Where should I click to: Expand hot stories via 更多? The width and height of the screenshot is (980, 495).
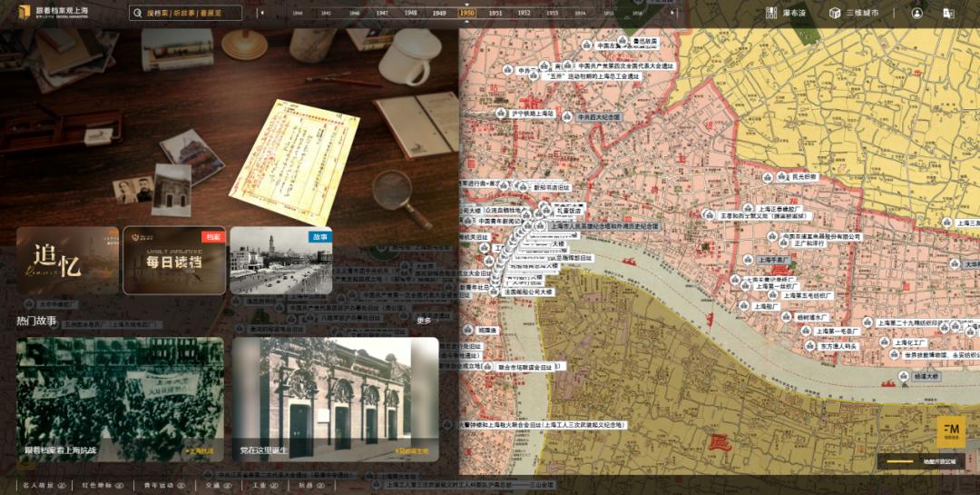pos(424,321)
